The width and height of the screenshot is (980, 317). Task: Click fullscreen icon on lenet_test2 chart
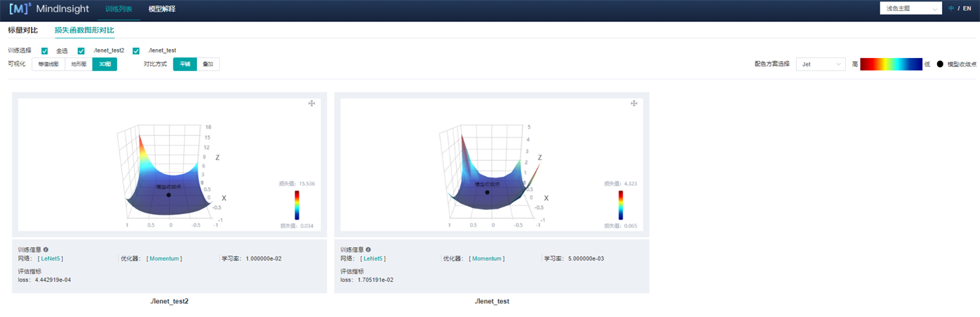(x=312, y=104)
